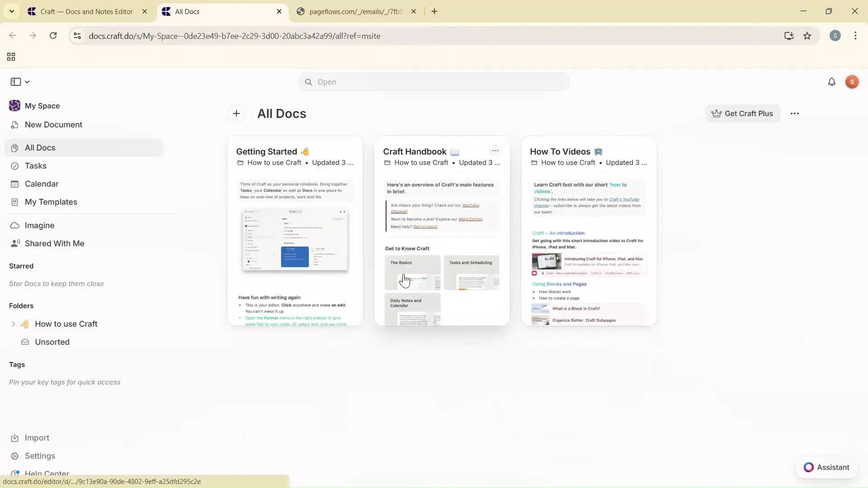
Task: Click the Import icon at the bottom
Action: click(37, 437)
